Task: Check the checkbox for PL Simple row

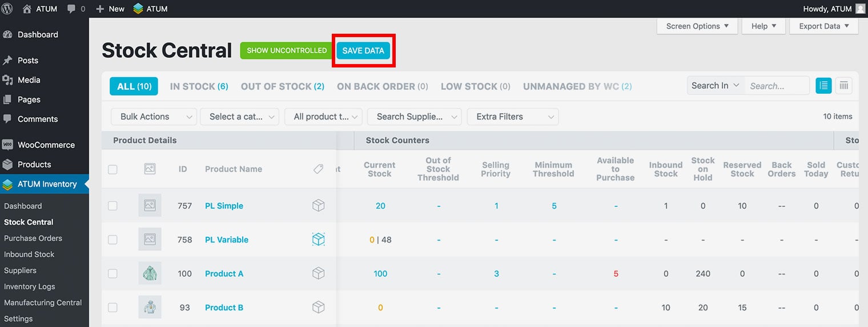Action: 113,206
